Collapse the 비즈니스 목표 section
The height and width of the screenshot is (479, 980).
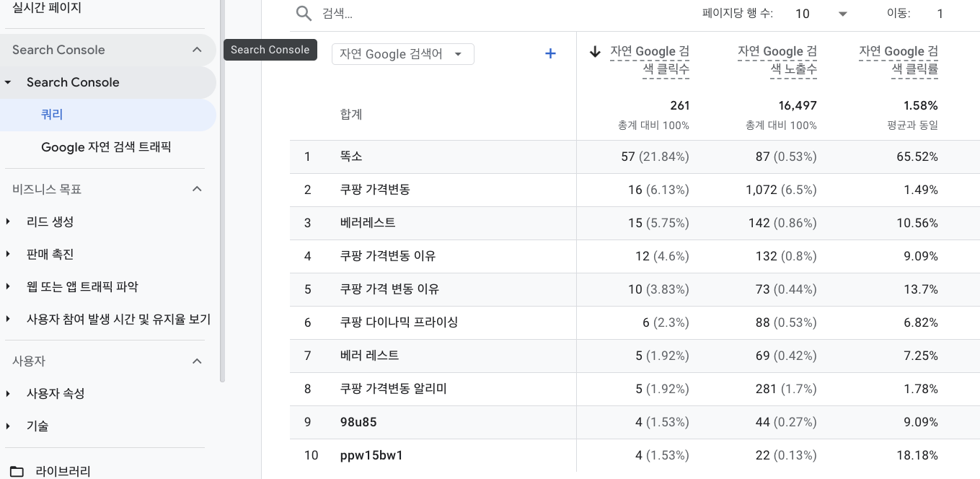(x=197, y=189)
